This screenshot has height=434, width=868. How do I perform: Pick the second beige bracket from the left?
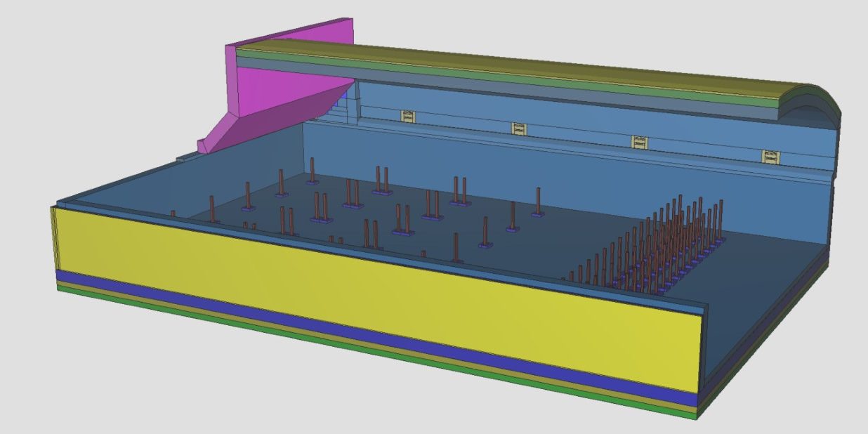(x=518, y=129)
